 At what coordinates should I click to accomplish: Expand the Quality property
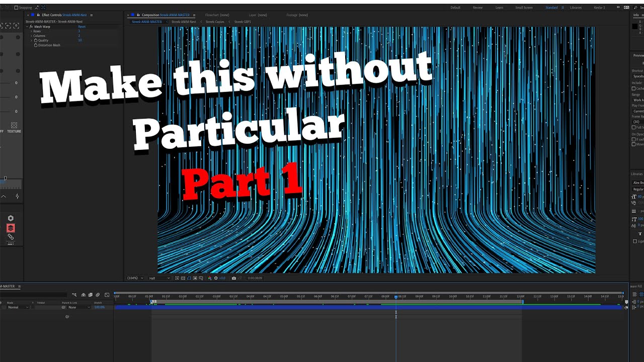coord(31,40)
